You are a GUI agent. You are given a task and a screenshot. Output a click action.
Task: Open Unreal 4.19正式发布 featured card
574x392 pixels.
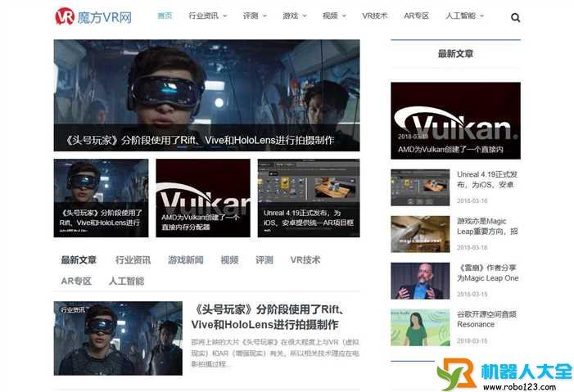point(309,198)
